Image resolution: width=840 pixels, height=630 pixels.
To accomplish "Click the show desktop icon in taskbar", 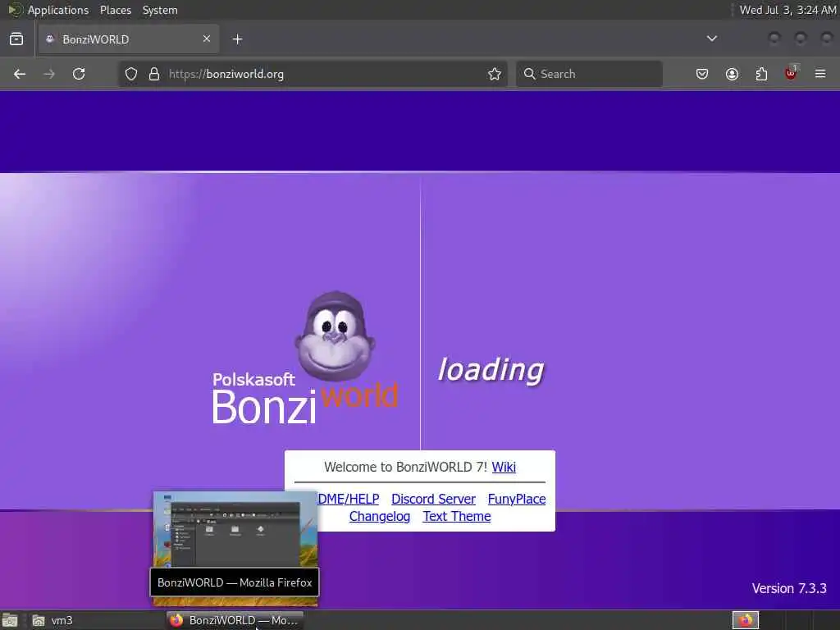I will (x=10, y=620).
